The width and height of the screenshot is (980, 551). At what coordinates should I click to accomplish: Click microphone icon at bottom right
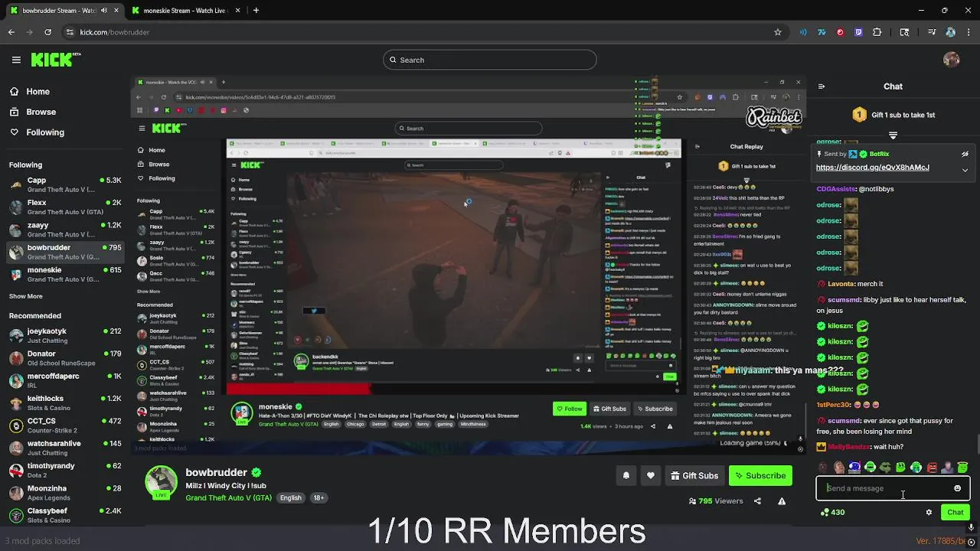pos(971,527)
